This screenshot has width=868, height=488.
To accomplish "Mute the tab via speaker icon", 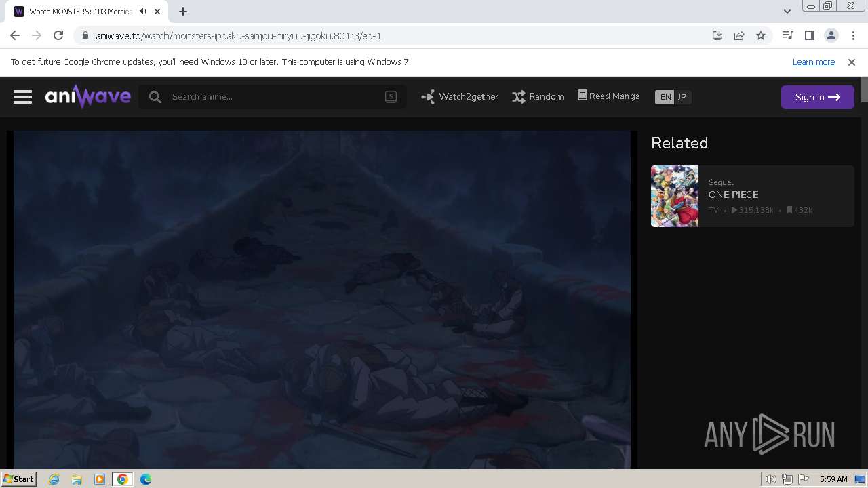I will [143, 12].
